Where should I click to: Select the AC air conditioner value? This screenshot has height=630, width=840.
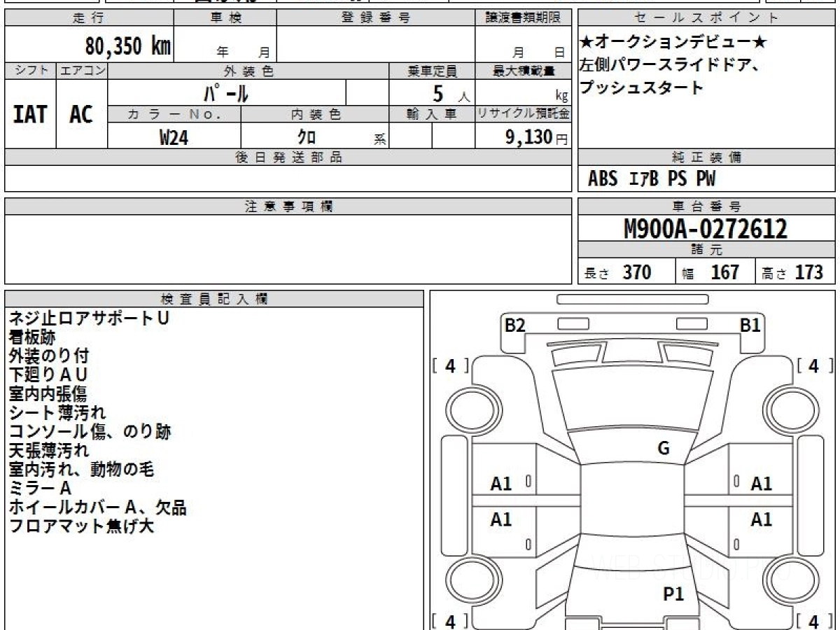[81, 114]
